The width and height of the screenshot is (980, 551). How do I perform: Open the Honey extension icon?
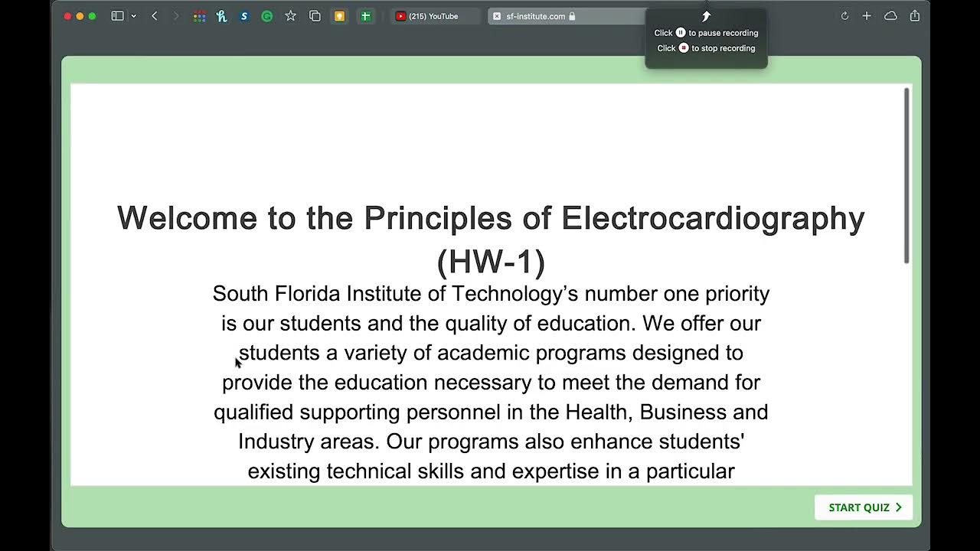click(221, 16)
